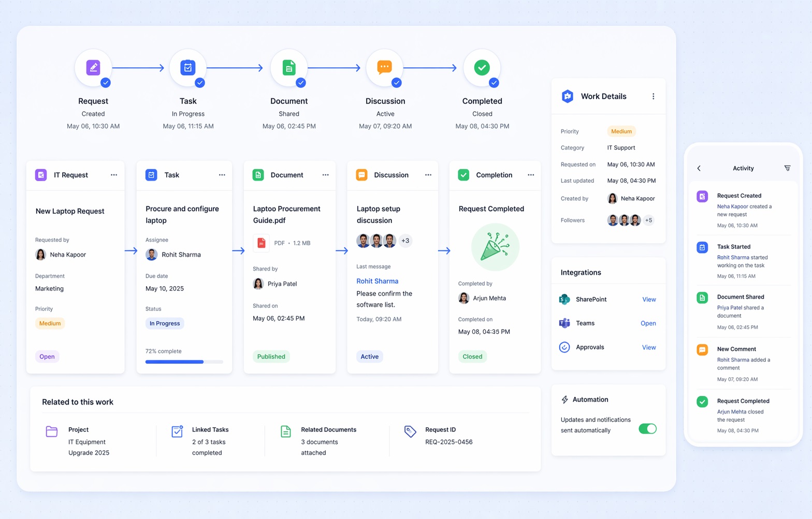Click the Published status badge
The height and width of the screenshot is (519, 812).
(271, 357)
